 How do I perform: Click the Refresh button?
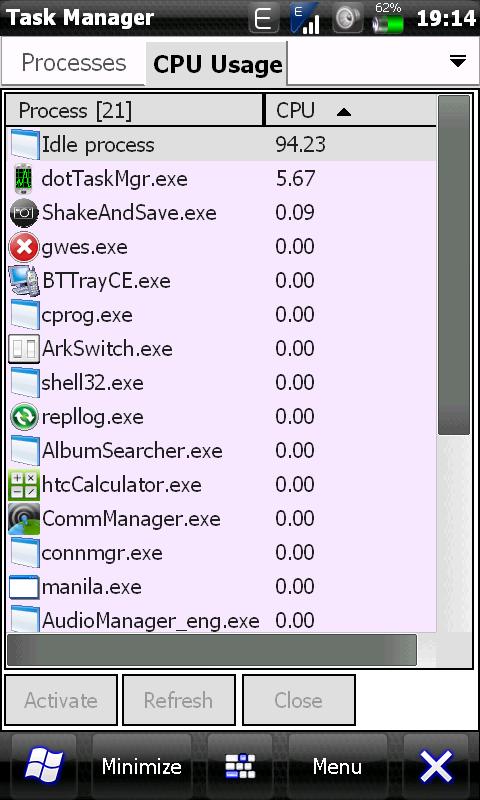pyautogui.click(x=179, y=700)
